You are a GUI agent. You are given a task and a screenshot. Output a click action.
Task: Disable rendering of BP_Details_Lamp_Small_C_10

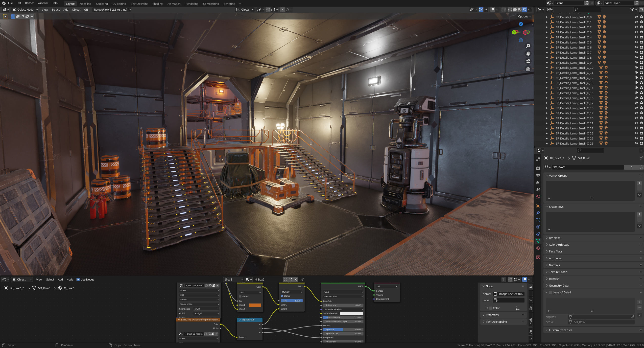[641, 68]
